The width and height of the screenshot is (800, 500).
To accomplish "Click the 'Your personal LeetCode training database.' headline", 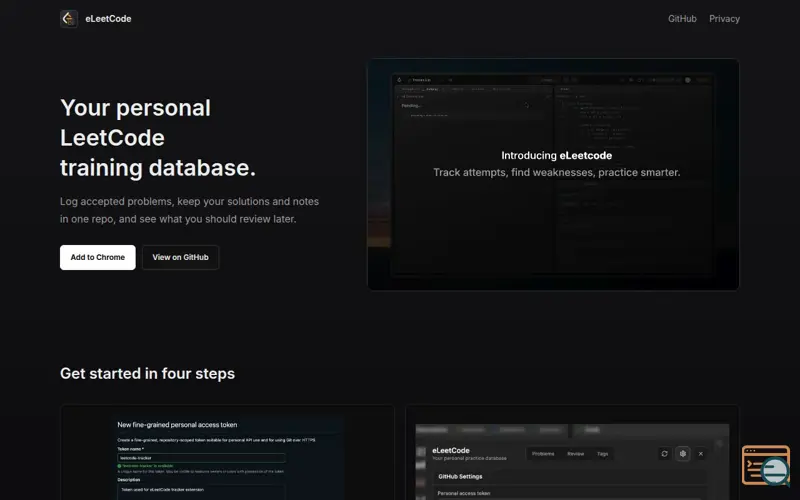I will click(158, 138).
